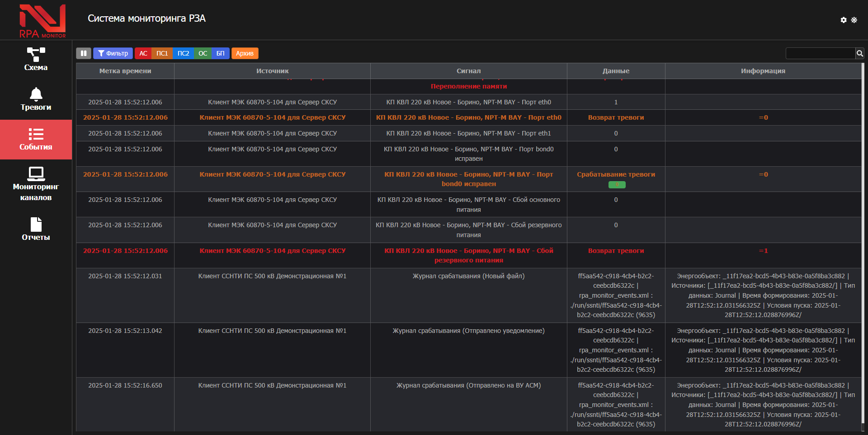
Task: Click the settings gear icon
Action: pos(843,20)
